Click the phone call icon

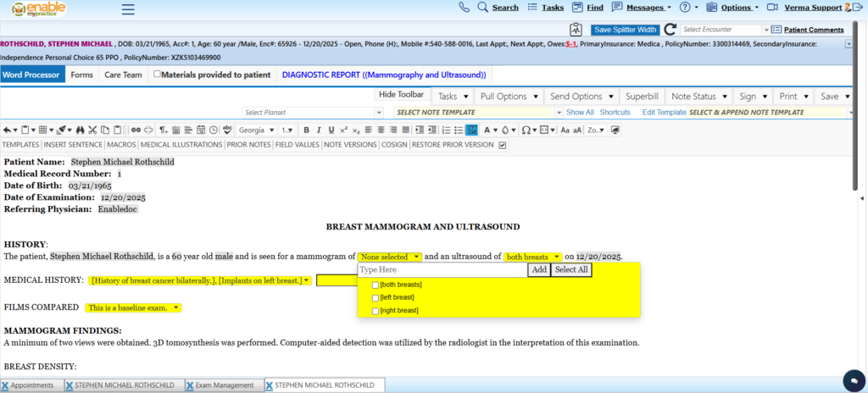pyautogui.click(x=464, y=8)
